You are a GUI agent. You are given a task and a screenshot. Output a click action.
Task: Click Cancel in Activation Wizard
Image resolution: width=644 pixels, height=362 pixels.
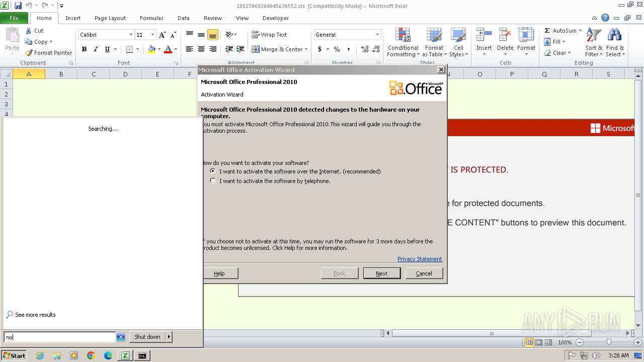pyautogui.click(x=424, y=274)
